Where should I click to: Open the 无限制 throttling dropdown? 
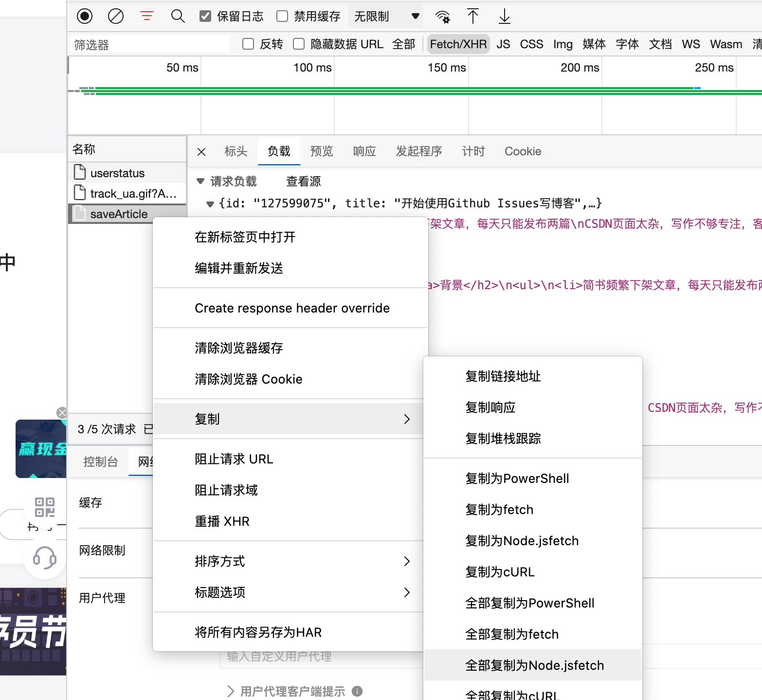pos(385,16)
